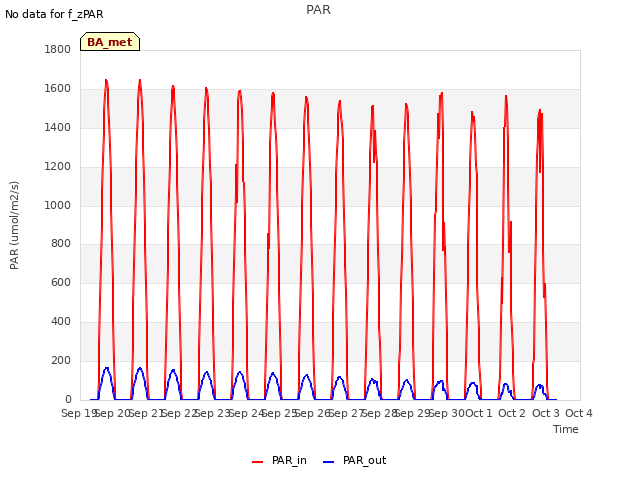Click the Oct 3 x-axis tick label
The width and height of the screenshot is (640, 480).
point(546,413)
